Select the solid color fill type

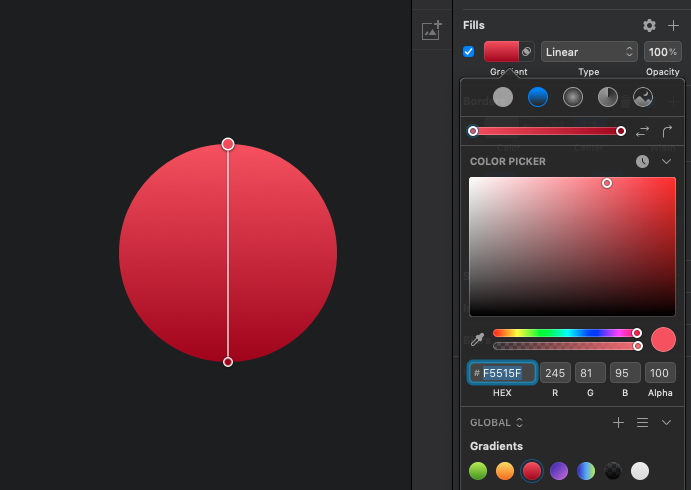coord(503,97)
